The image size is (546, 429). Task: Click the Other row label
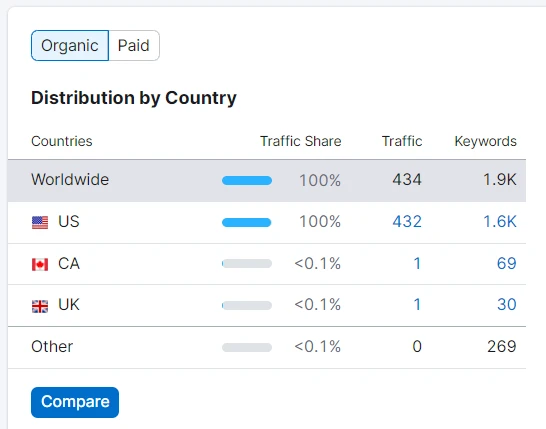tap(52, 346)
